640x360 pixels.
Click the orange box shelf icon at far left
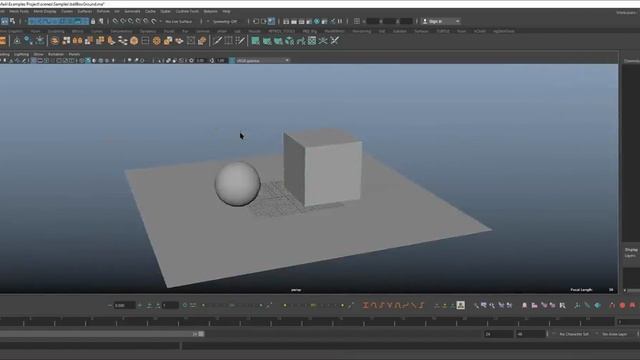click(x=2, y=40)
